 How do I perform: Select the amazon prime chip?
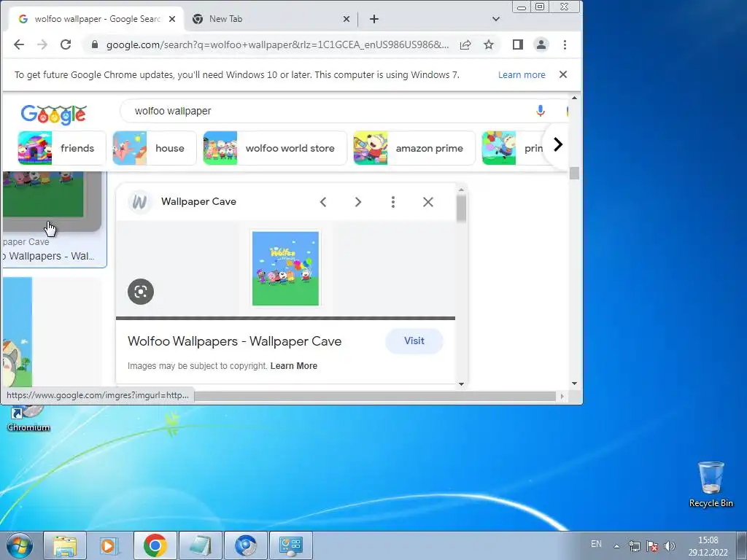coord(414,148)
